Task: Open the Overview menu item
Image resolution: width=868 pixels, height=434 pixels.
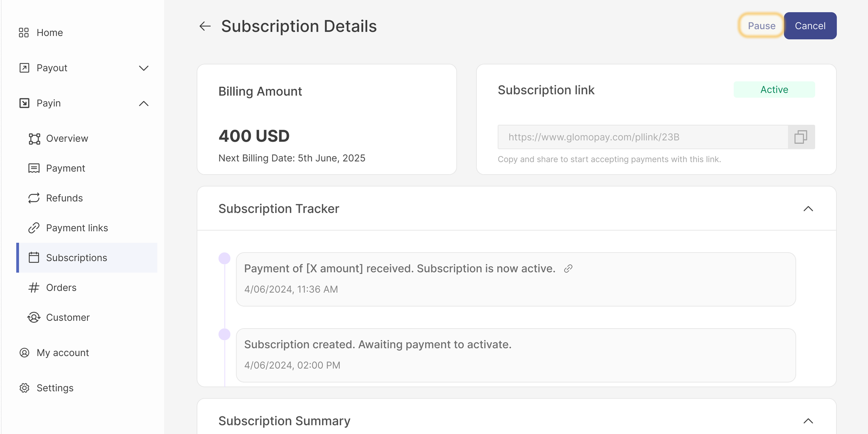Action: pyautogui.click(x=67, y=139)
